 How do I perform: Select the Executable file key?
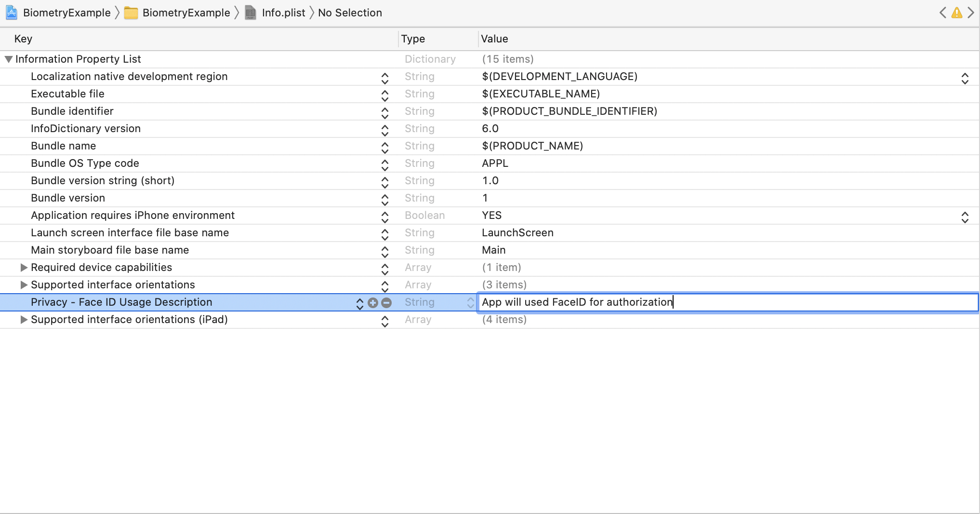(67, 94)
